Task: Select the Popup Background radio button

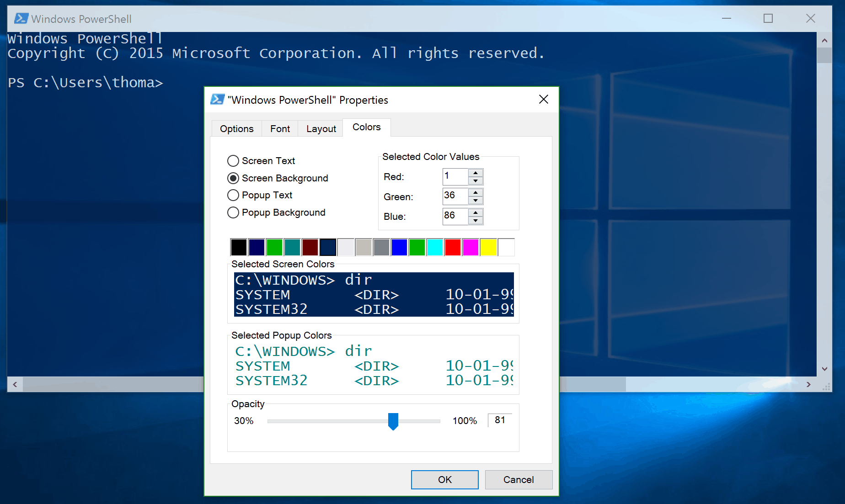Action: [233, 212]
